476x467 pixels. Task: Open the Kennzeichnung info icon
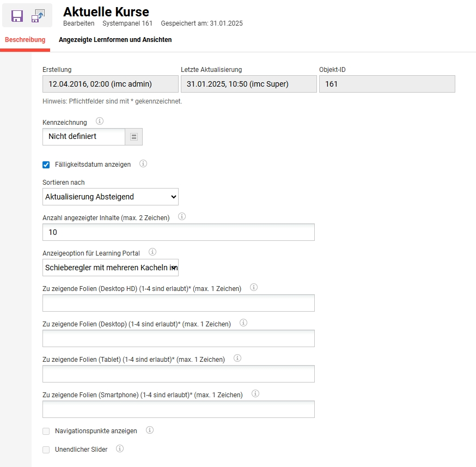tap(100, 121)
